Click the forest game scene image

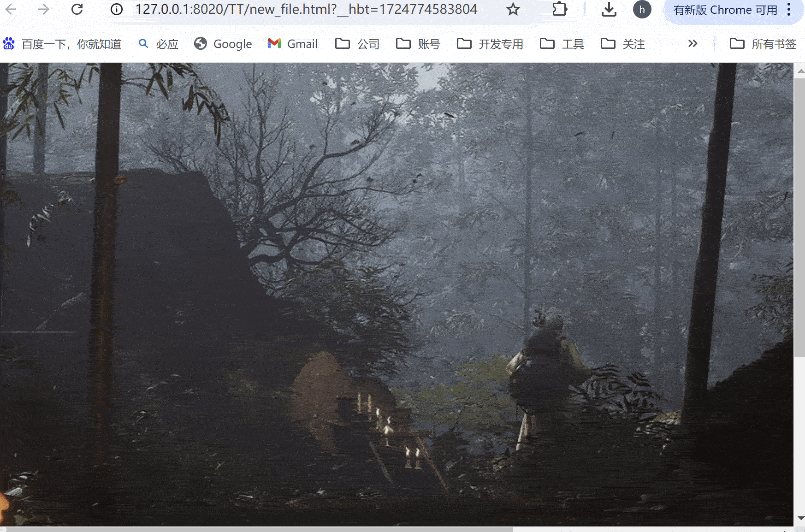(x=397, y=295)
